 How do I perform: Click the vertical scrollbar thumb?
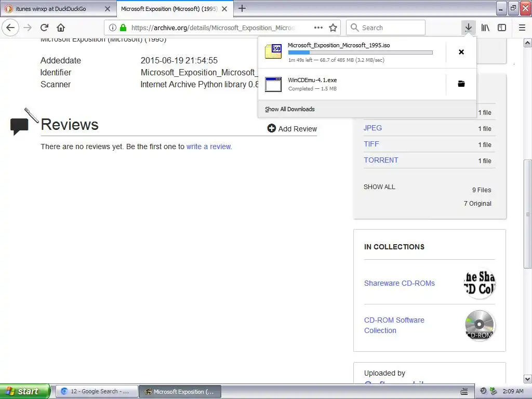click(x=528, y=214)
